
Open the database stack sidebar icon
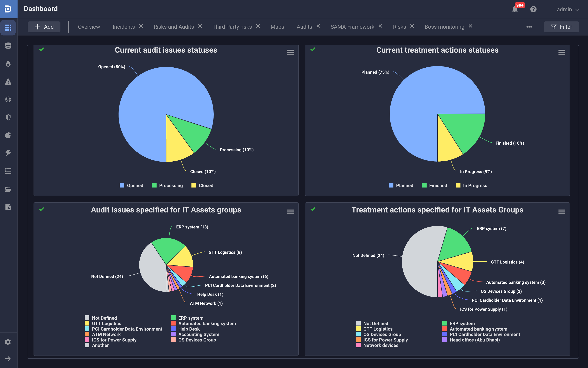pos(8,46)
